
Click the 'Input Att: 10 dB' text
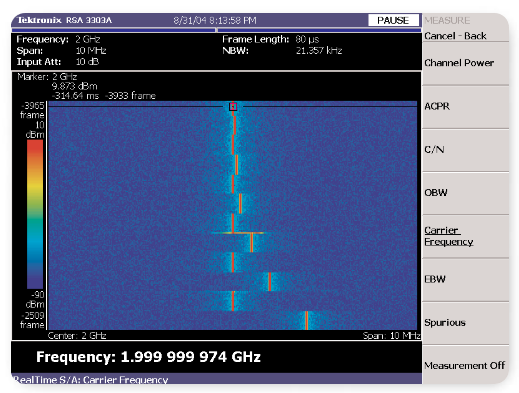tap(58, 62)
